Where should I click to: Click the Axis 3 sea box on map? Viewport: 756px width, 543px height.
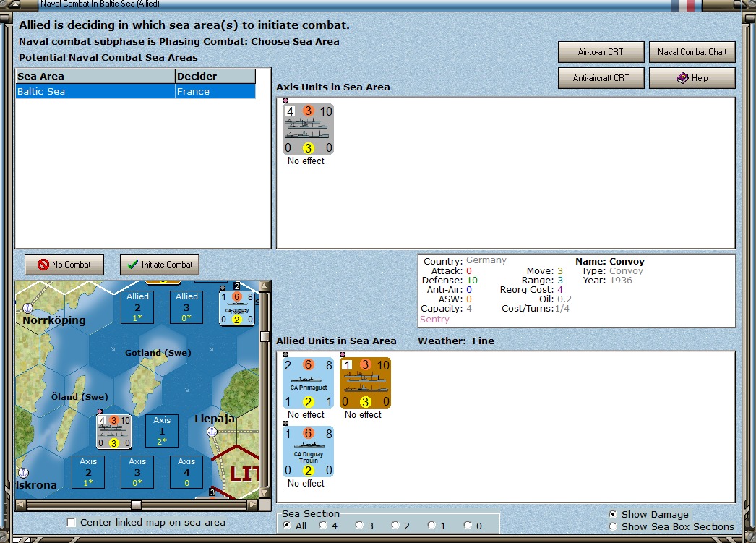click(137, 472)
